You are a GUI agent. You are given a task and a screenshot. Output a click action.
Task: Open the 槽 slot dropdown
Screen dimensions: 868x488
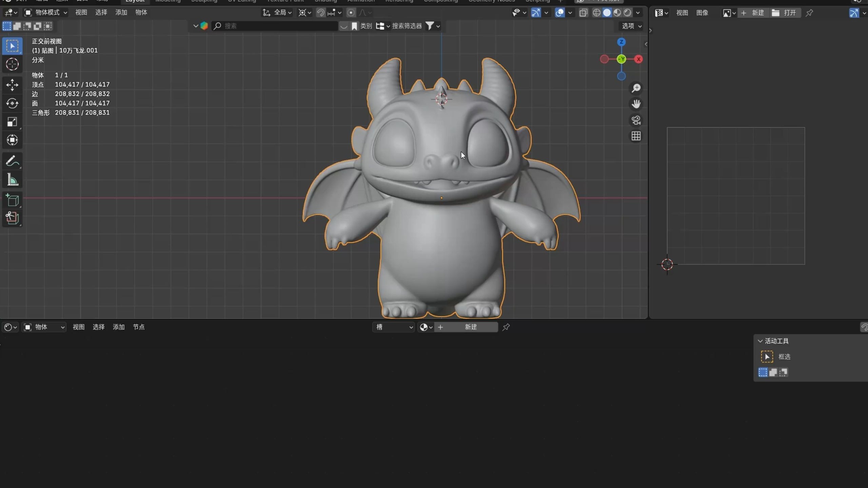[x=394, y=327]
